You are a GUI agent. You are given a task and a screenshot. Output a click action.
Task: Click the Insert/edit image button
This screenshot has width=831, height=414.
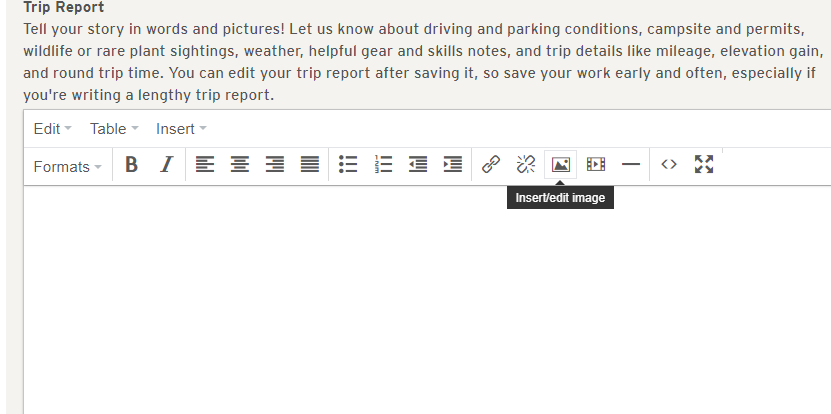point(561,166)
